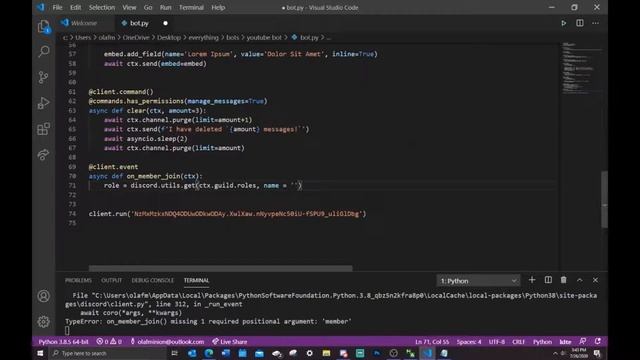
Task: Click the notifications bell in status bar
Action: (598, 341)
